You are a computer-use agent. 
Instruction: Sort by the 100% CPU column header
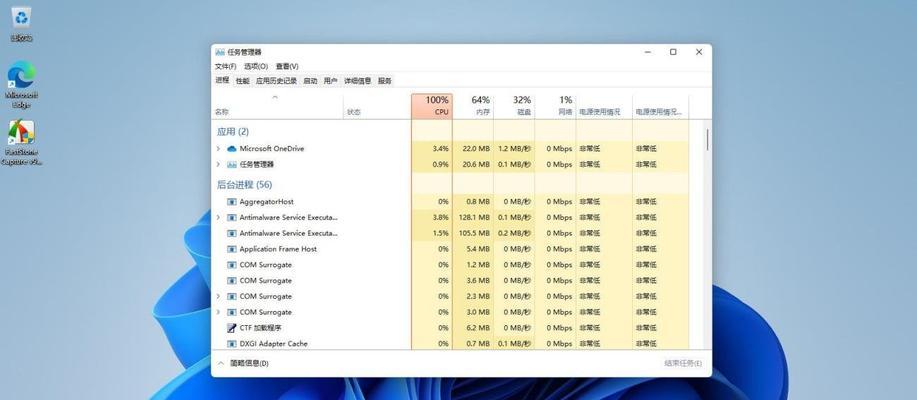(432, 106)
